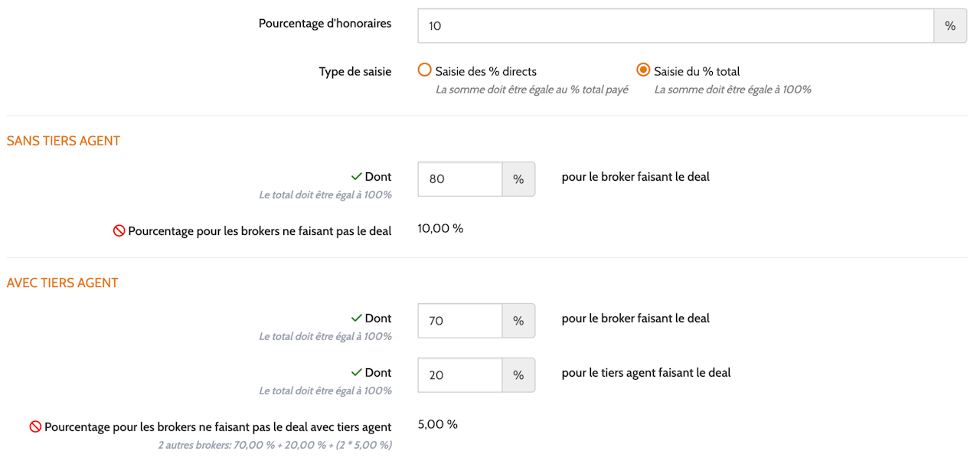Screen dimensions: 980x464
Task: Click the % addon next to the 20 field
Action: coord(518,375)
